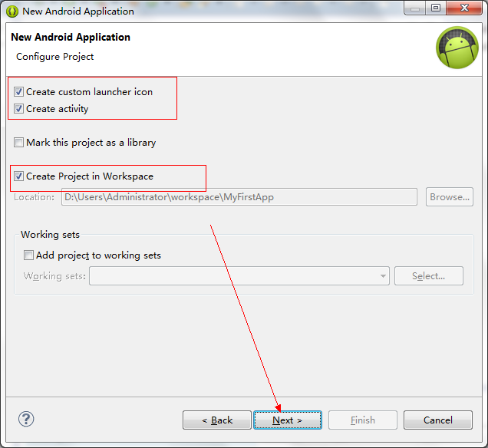Enable Mark this project as a library
The height and width of the screenshot is (448, 488).
[18, 143]
